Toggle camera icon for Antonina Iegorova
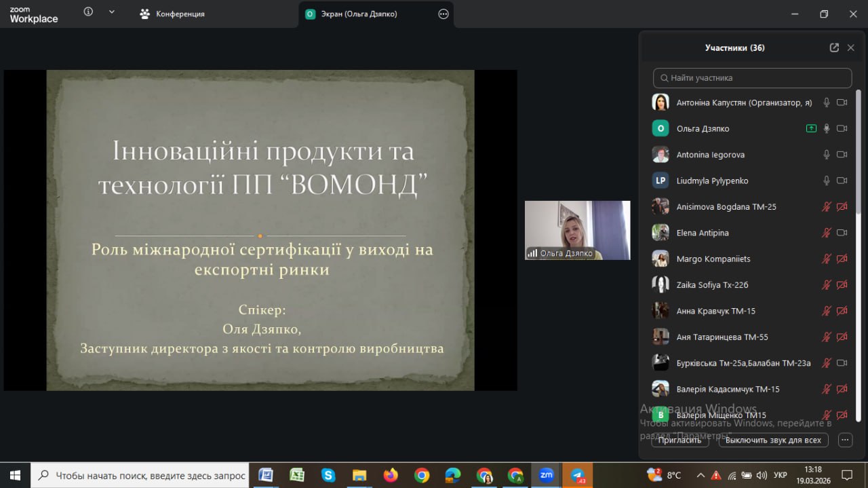 [x=842, y=155]
